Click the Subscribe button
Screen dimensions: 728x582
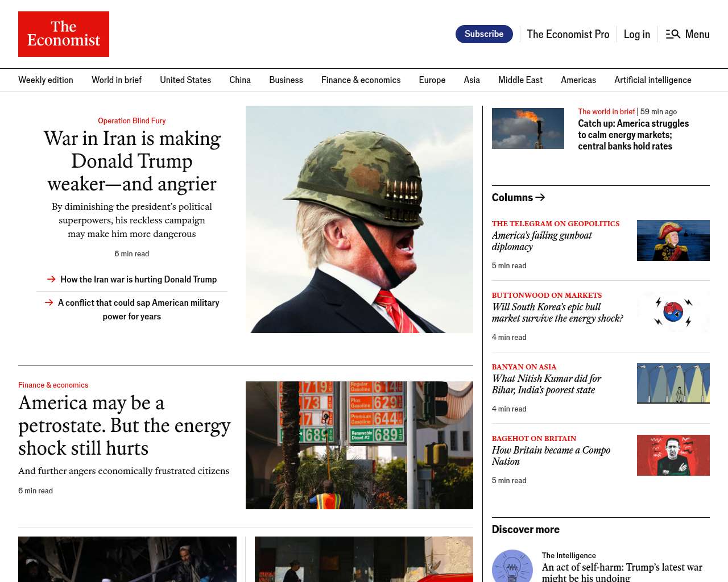coord(484,34)
